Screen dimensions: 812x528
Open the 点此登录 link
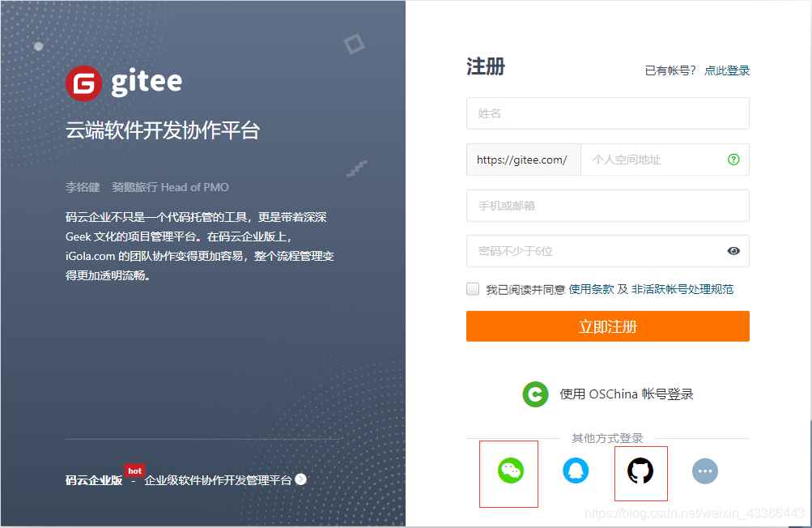[x=727, y=70]
